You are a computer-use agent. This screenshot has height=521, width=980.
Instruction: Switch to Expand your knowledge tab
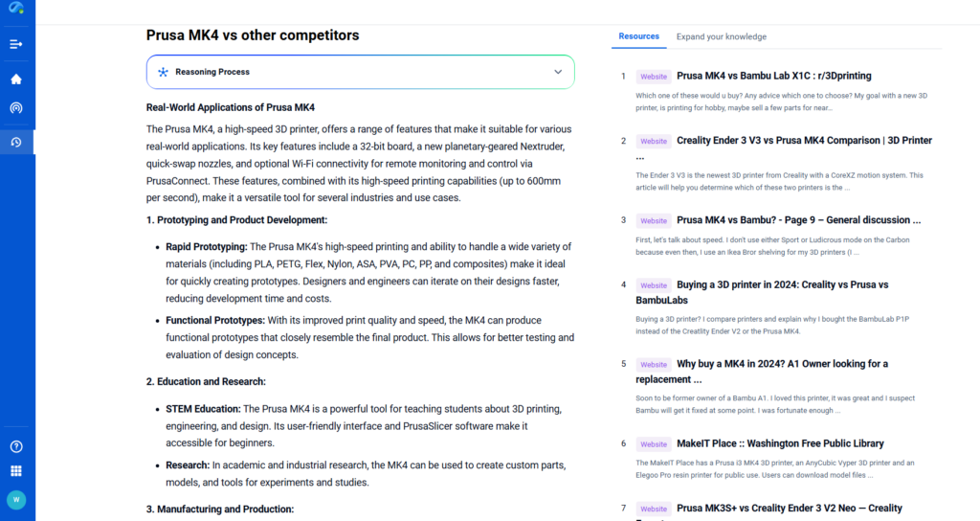coord(721,36)
